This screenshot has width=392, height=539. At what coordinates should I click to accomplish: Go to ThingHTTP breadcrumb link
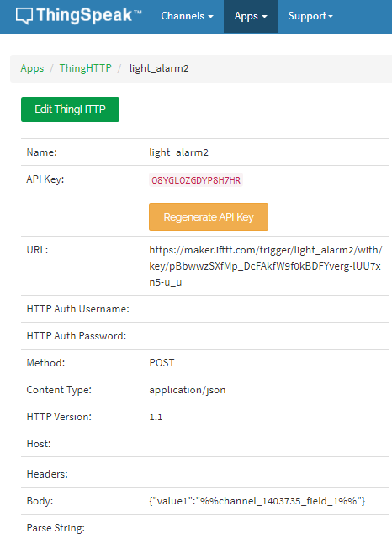click(86, 68)
